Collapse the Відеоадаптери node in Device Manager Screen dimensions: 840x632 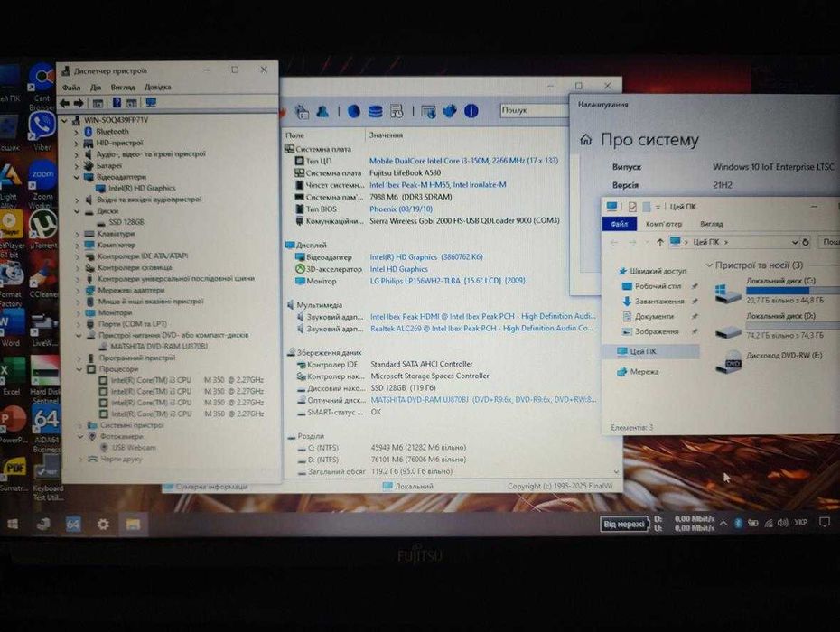pos(76,177)
